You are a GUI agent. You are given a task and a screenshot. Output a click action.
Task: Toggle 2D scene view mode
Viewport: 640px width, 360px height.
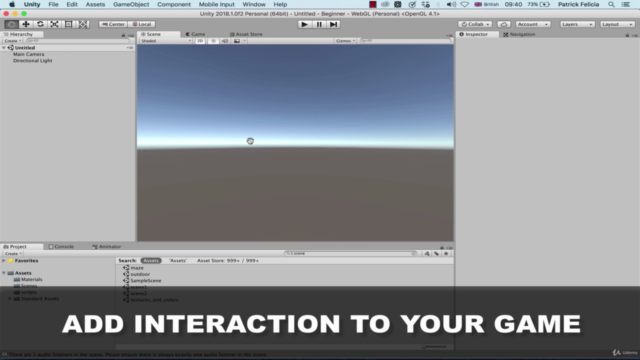click(200, 41)
